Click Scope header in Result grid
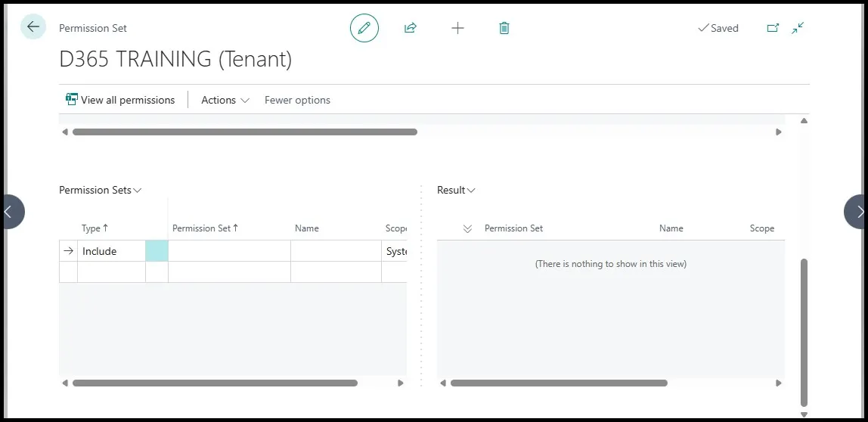The image size is (868, 422). (761, 228)
